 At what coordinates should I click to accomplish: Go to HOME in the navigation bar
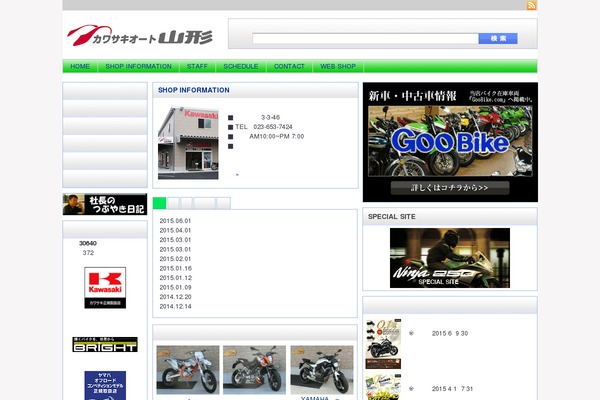(80, 66)
